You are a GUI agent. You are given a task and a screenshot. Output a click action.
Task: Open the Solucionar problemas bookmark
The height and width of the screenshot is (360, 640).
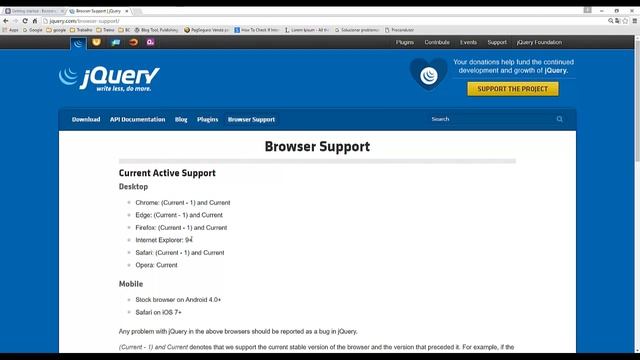(x=357, y=30)
